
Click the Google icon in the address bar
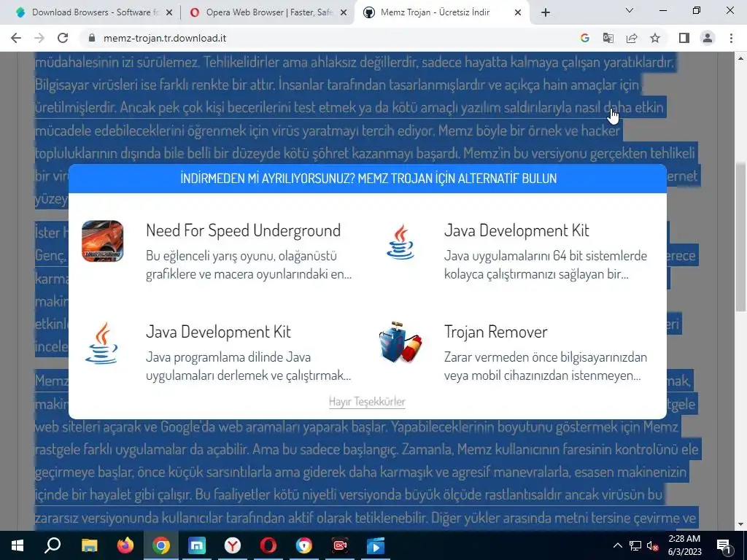tap(585, 38)
